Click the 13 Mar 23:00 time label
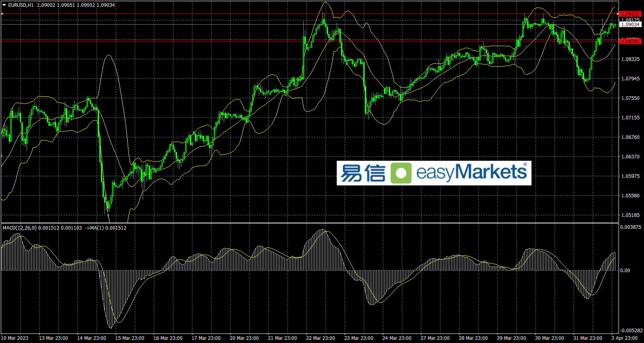 tap(53, 338)
